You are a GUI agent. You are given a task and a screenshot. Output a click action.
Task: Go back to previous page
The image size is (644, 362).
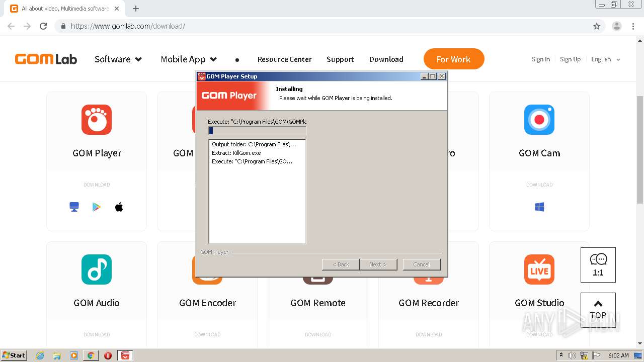pos(11,26)
